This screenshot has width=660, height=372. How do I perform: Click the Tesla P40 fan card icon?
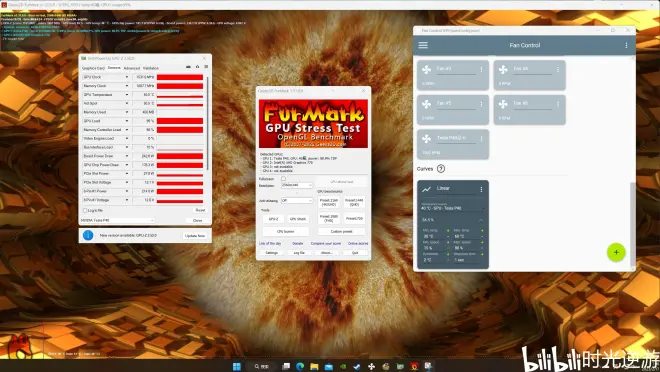[x=426, y=138]
